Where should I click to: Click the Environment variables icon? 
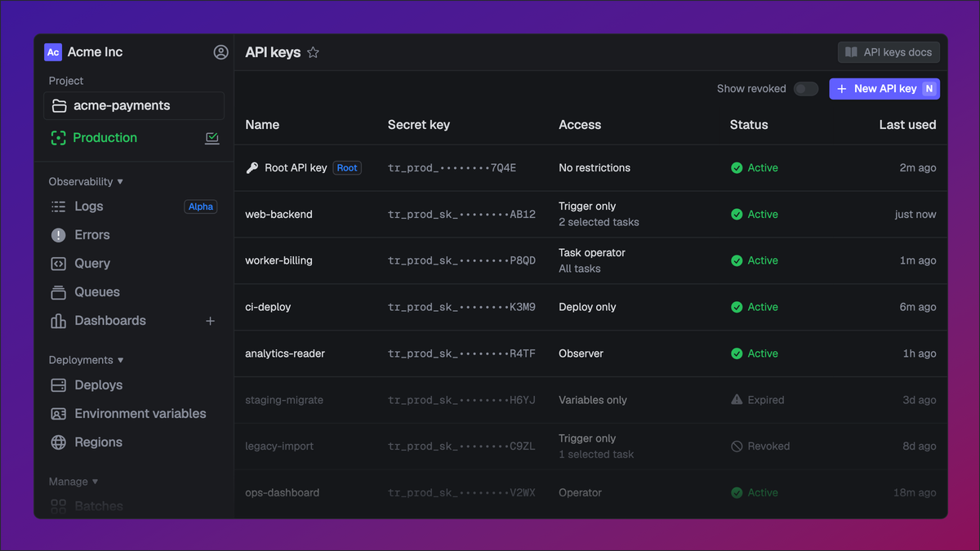[x=58, y=414]
